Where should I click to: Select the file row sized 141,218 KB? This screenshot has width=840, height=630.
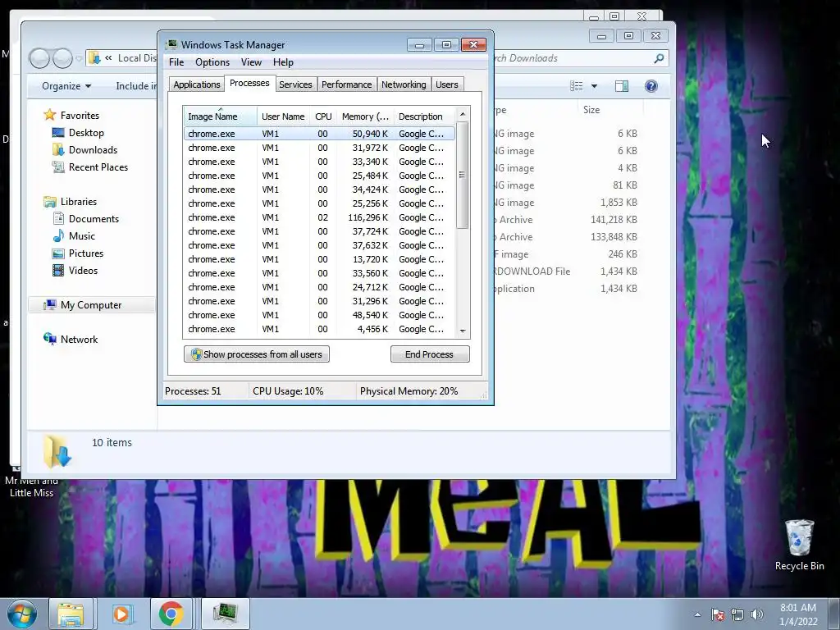[567, 220]
